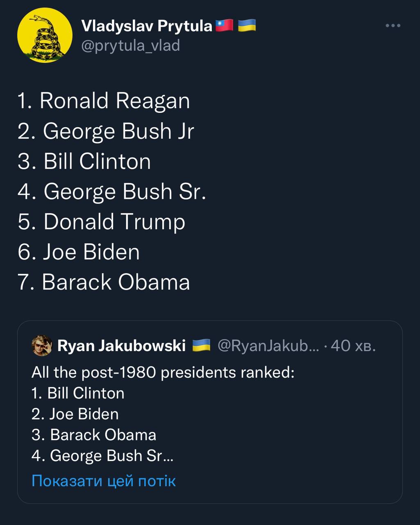This screenshot has width=420, height=525.
Task: Click the "1. Ronald Reagan" line
Action: [x=104, y=100]
